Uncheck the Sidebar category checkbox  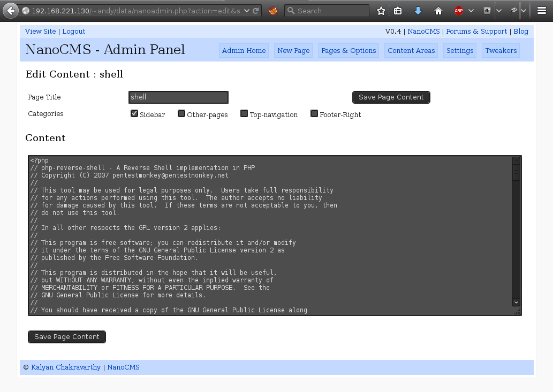tap(134, 113)
